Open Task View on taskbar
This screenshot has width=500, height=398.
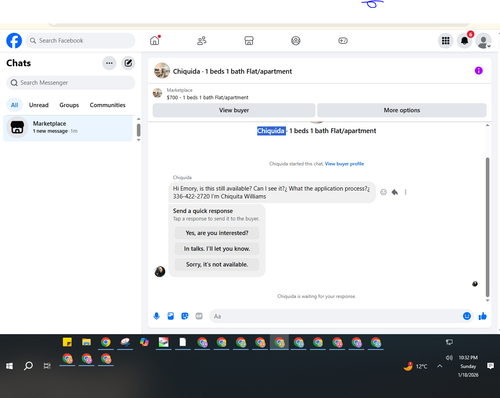pos(47,366)
